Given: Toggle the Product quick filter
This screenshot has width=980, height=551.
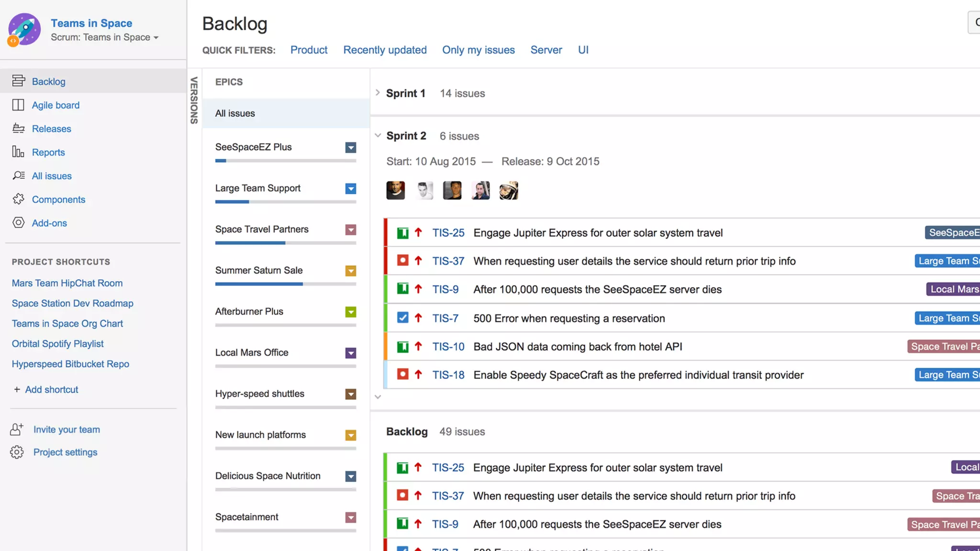Looking at the screenshot, I should point(309,50).
